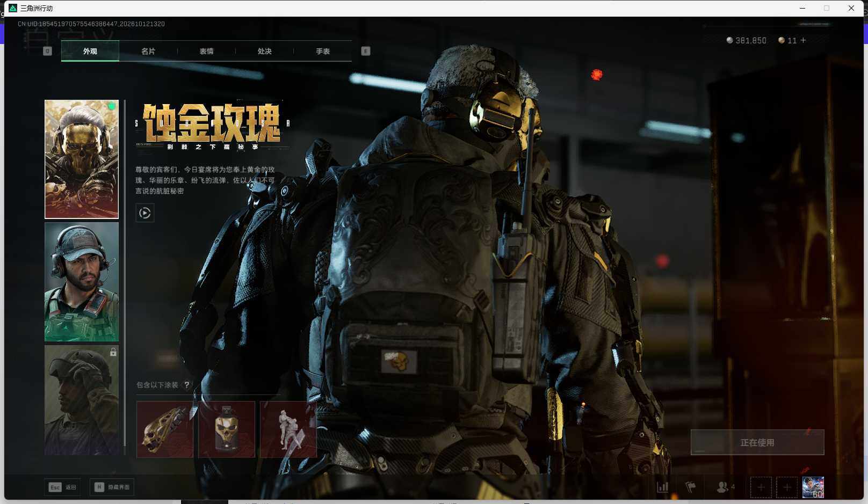Close the 三角洲行动 window
The height and width of the screenshot is (504, 868).
point(851,8)
